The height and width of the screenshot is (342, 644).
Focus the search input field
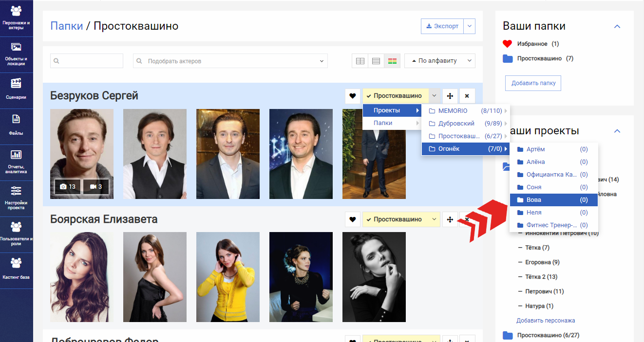[x=87, y=61]
